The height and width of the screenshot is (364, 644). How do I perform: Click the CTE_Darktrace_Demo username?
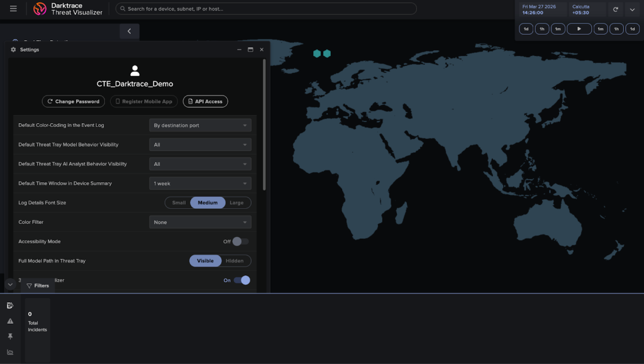[x=135, y=84]
